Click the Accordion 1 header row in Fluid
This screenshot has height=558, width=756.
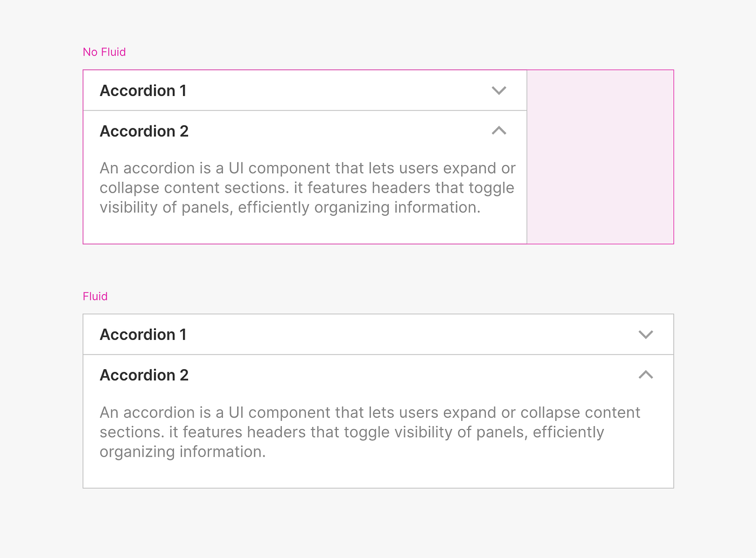click(x=378, y=335)
